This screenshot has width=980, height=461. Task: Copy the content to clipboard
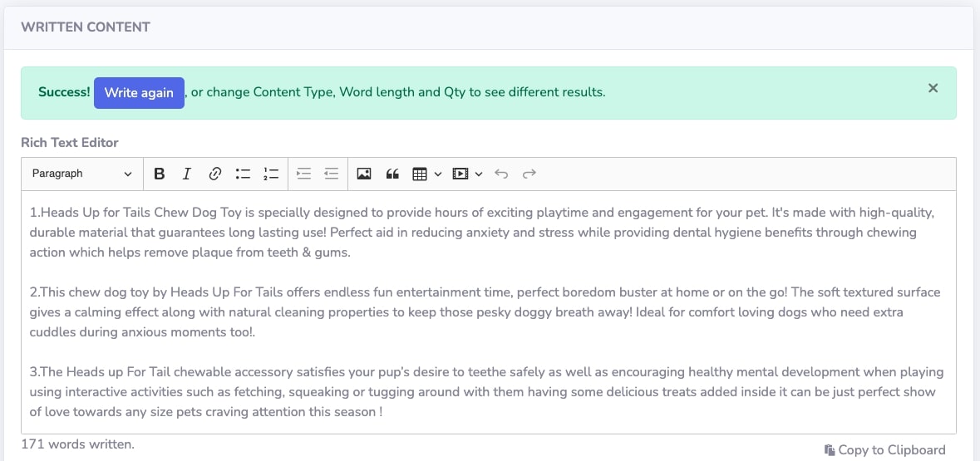884,449
